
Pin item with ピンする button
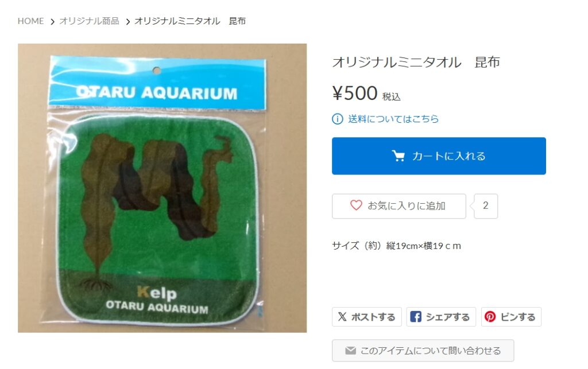pos(511,317)
